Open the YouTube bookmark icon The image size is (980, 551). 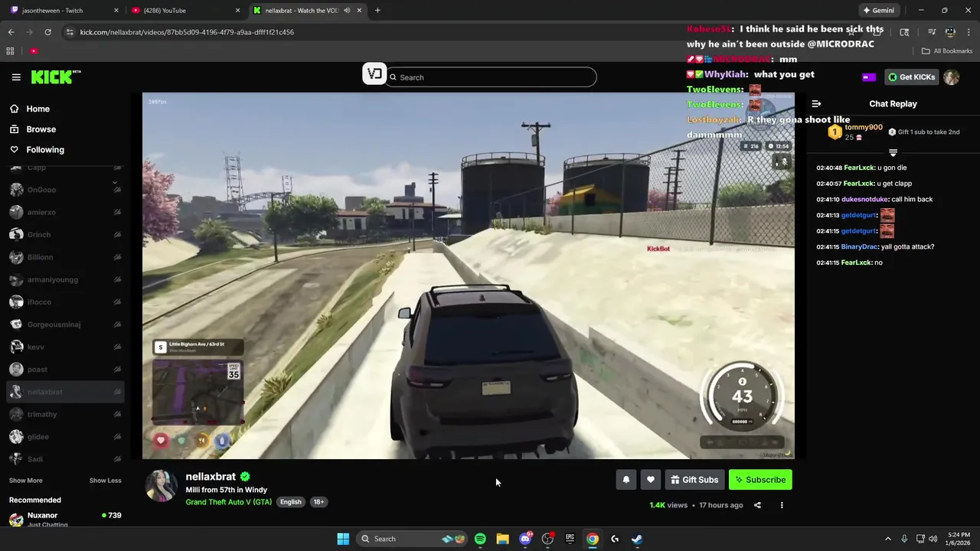[34, 51]
